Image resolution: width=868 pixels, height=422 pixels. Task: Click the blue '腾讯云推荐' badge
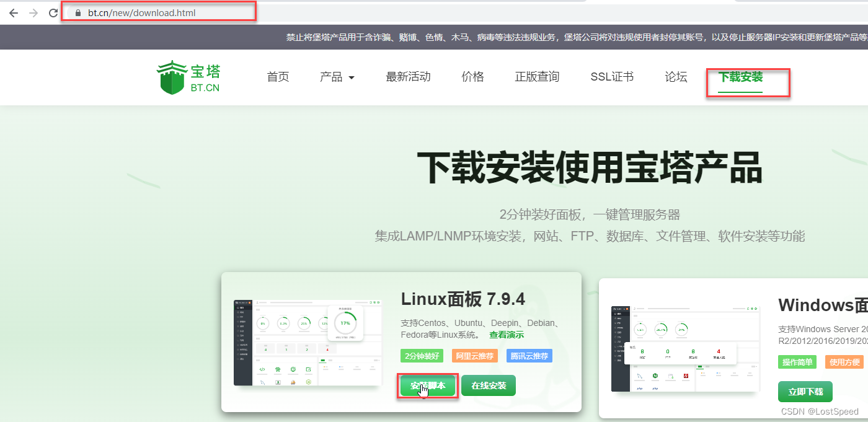[x=529, y=356]
